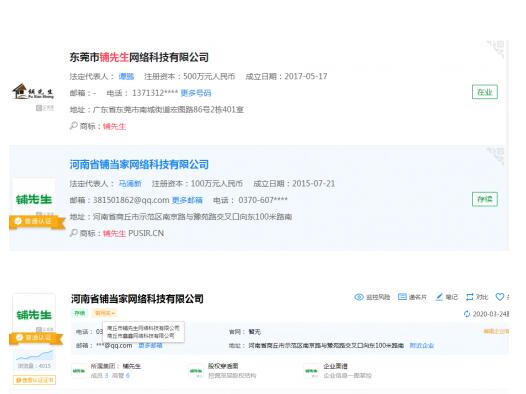Open red 铺先生 trademark link beside PUSIR.CN

114,233
